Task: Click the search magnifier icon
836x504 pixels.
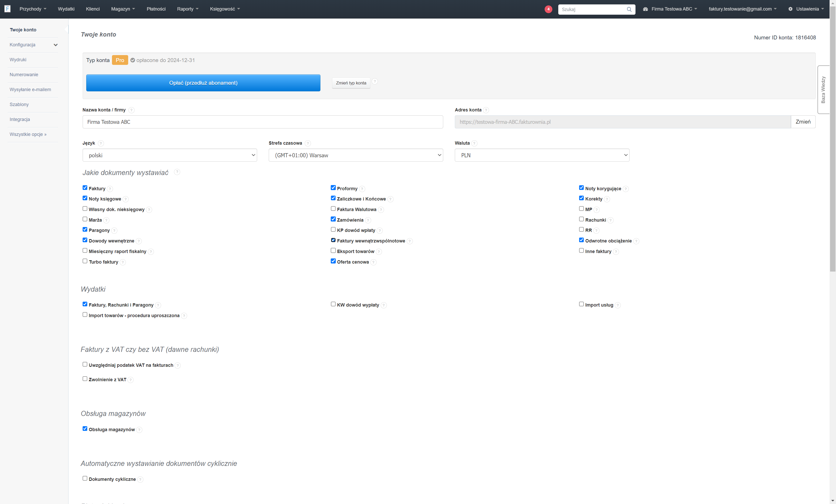Action: [629, 9]
